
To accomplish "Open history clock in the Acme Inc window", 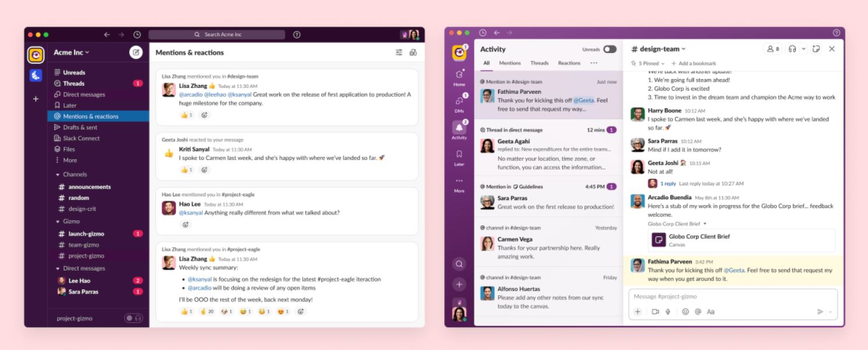I will click(137, 34).
